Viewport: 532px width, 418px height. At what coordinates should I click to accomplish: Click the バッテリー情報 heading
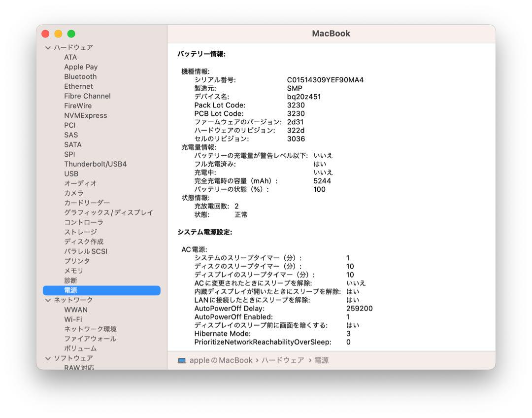pyautogui.click(x=201, y=54)
